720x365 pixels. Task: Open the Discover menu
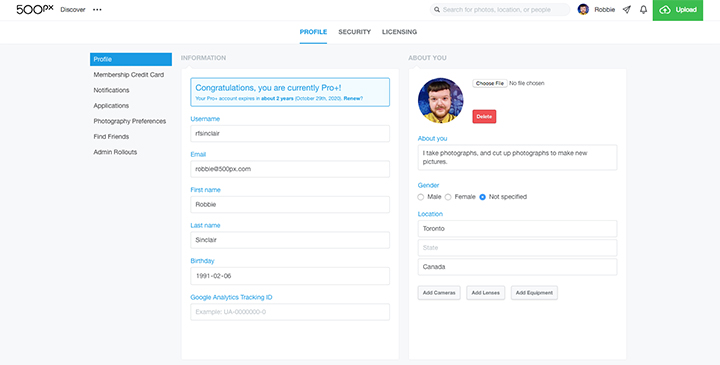(x=73, y=10)
